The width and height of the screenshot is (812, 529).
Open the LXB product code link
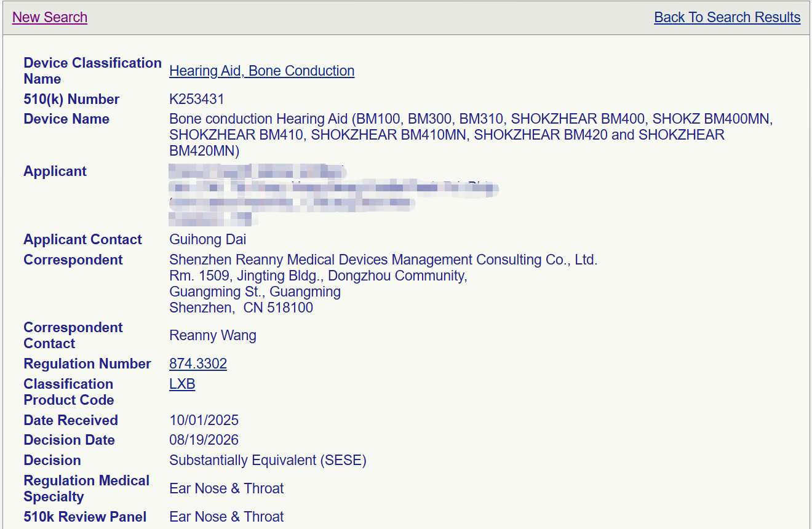[x=182, y=384]
